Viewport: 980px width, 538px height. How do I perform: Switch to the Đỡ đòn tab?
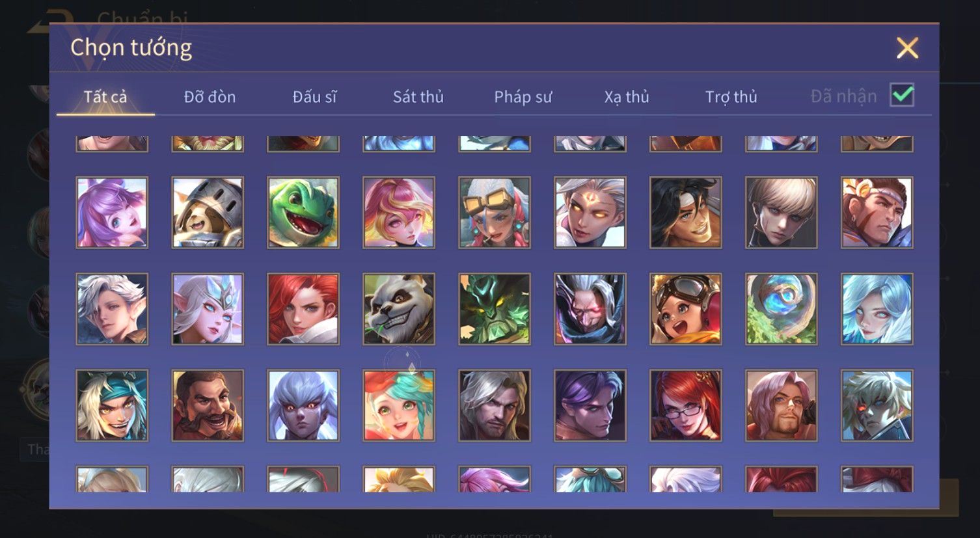click(210, 97)
